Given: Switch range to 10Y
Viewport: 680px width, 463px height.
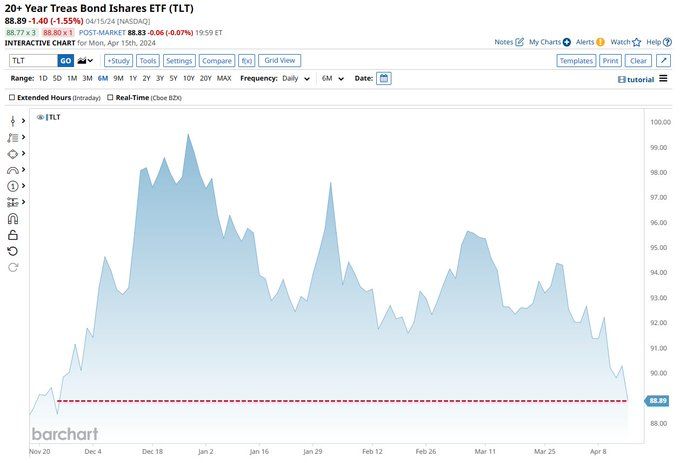Looking at the screenshot, I should (189, 78).
